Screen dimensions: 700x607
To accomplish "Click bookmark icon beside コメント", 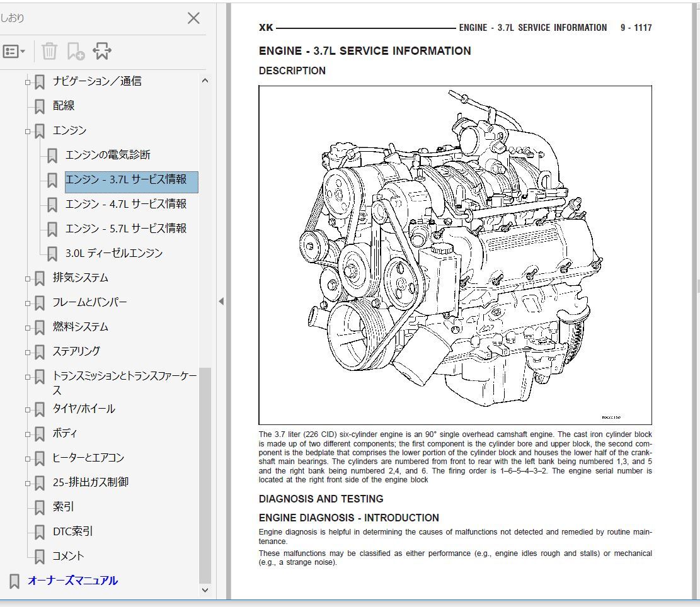I will pyautogui.click(x=40, y=557).
